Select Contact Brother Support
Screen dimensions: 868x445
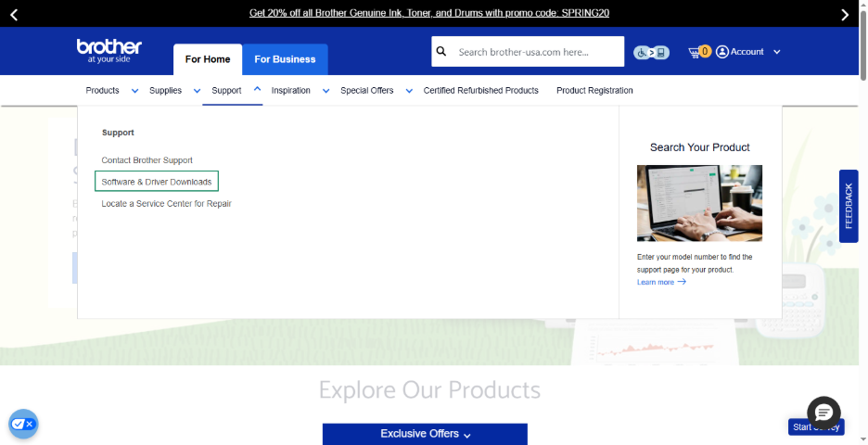click(x=147, y=160)
